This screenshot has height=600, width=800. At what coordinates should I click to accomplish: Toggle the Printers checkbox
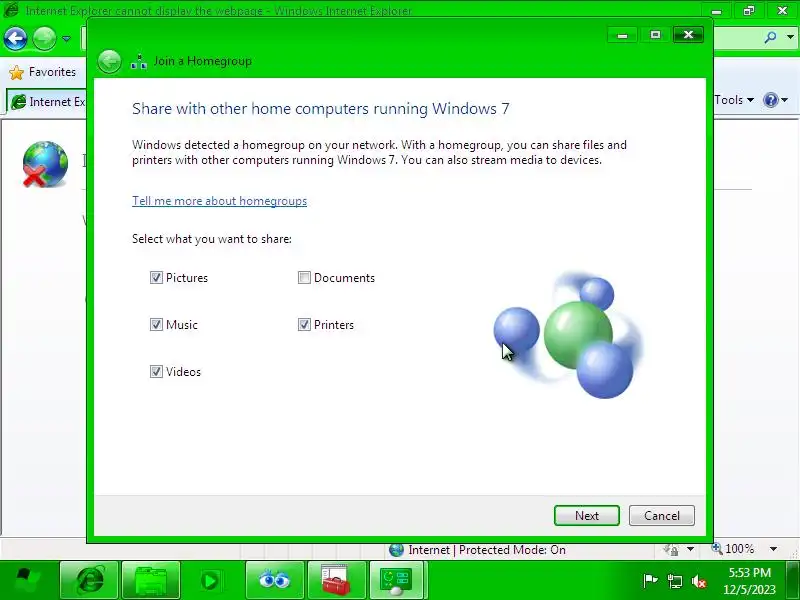click(304, 324)
